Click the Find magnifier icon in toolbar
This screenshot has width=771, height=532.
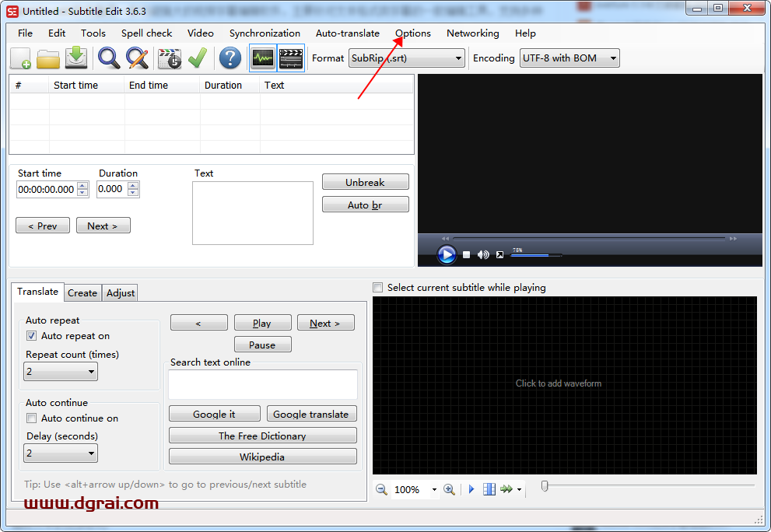pyautogui.click(x=108, y=58)
